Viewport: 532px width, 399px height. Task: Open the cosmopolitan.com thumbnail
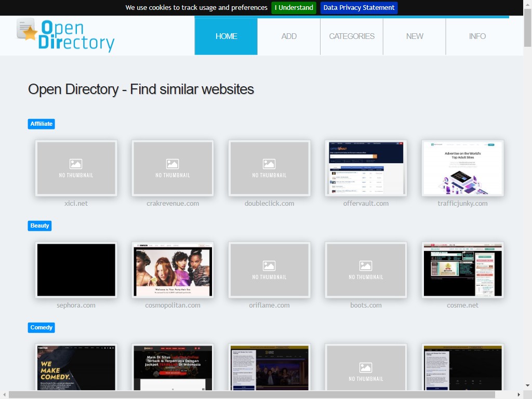[x=172, y=270]
